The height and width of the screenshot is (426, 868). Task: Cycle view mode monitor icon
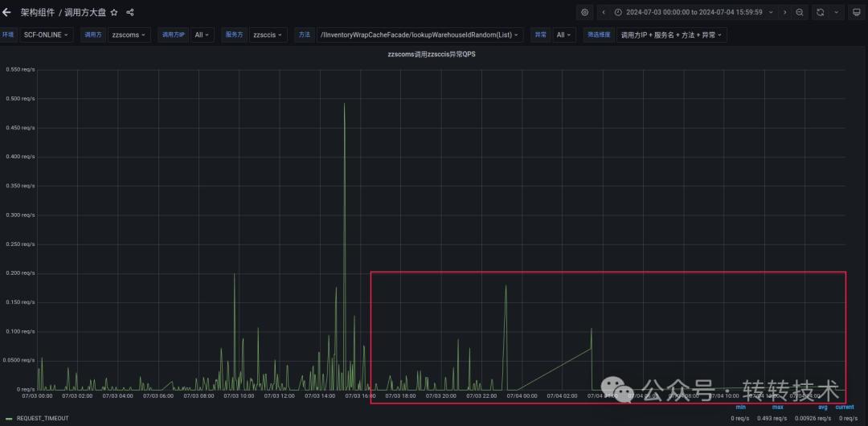point(857,12)
